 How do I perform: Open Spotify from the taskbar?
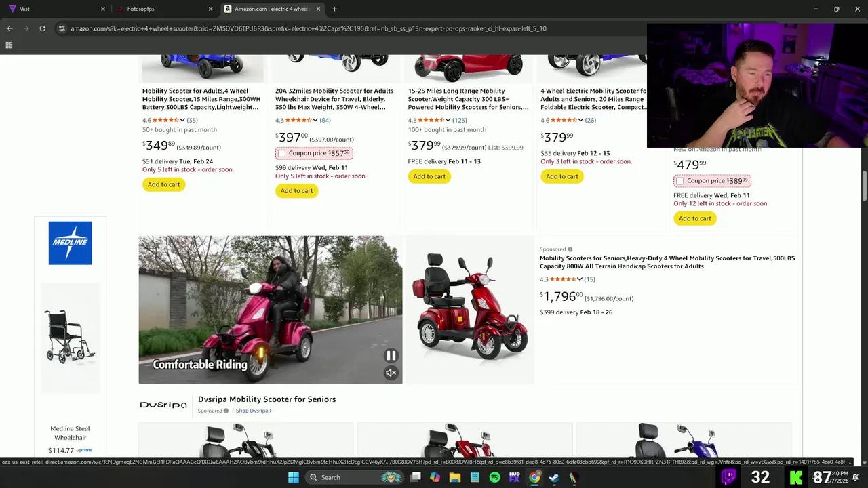pyautogui.click(x=495, y=477)
